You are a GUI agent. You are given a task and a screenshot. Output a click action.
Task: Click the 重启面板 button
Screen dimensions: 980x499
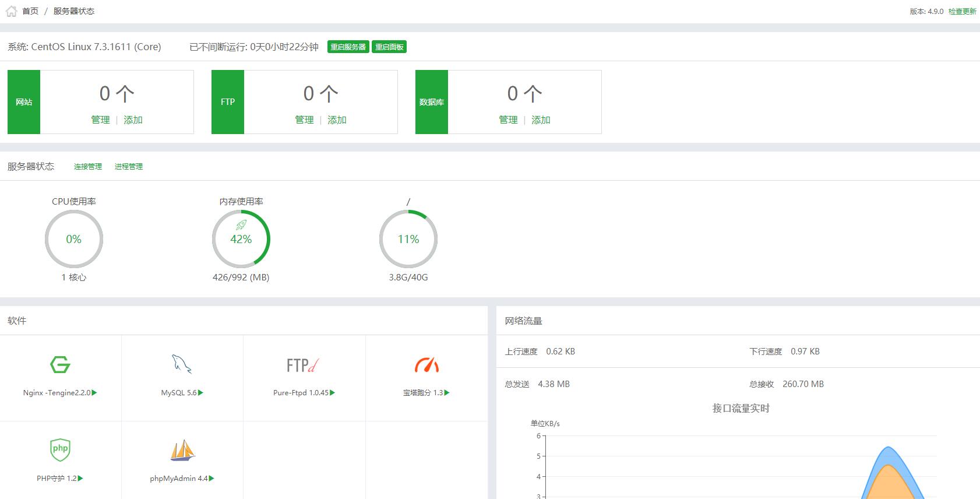click(389, 47)
